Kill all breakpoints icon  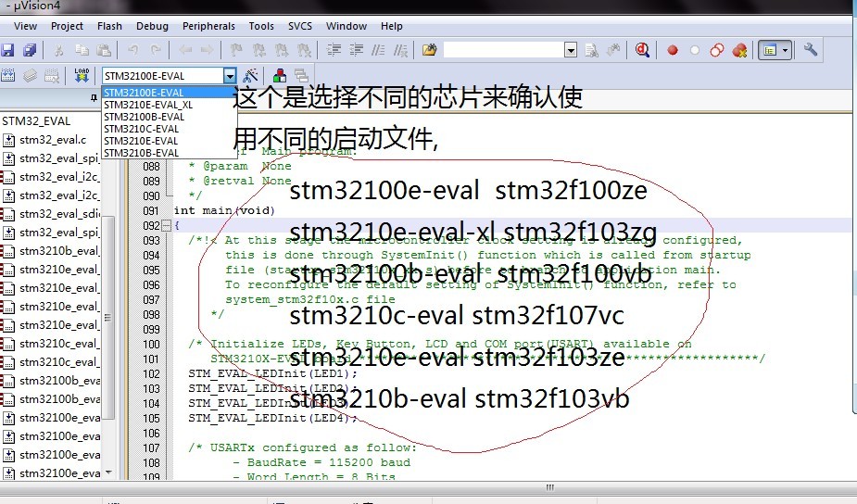(x=739, y=50)
